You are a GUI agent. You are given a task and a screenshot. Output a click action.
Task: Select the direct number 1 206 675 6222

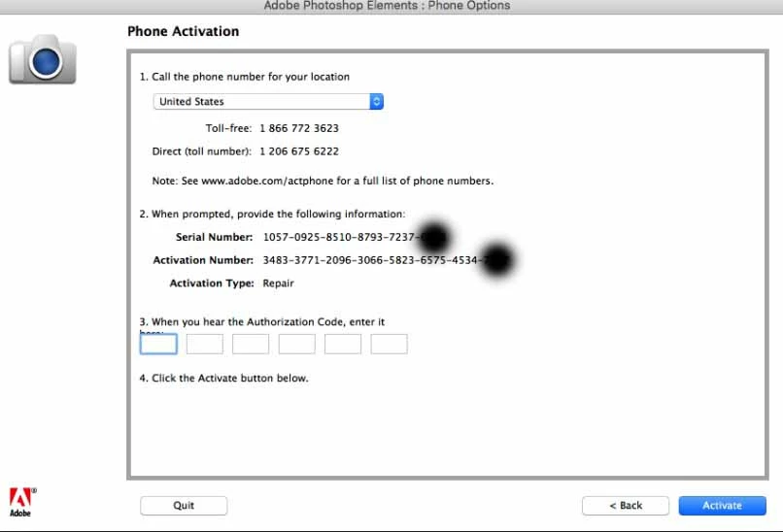pyautogui.click(x=299, y=151)
